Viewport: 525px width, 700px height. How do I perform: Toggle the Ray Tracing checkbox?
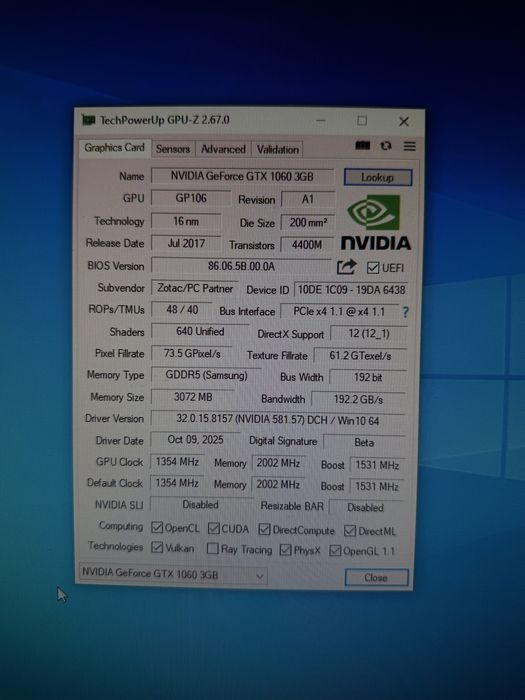pos(213,549)
